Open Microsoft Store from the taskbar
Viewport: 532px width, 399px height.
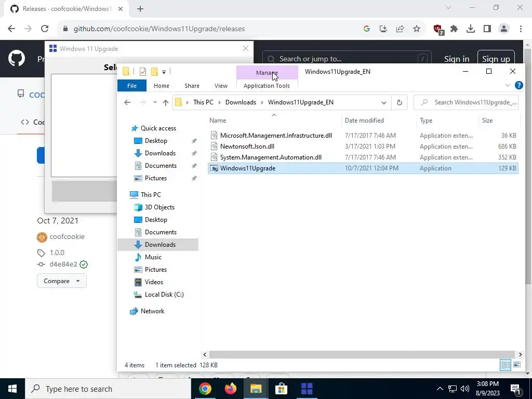pos(281,389)
